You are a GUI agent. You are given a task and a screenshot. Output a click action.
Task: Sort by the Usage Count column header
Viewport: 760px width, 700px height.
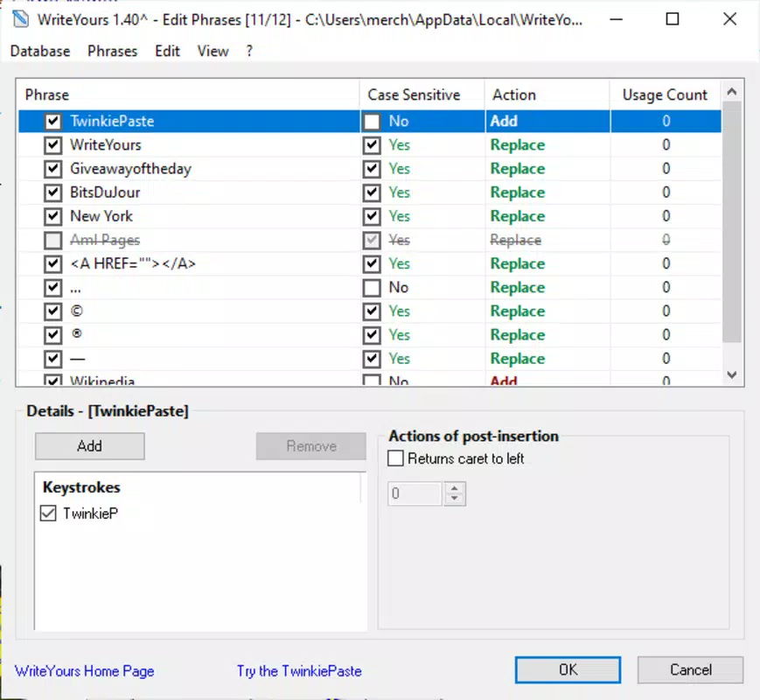666,94
